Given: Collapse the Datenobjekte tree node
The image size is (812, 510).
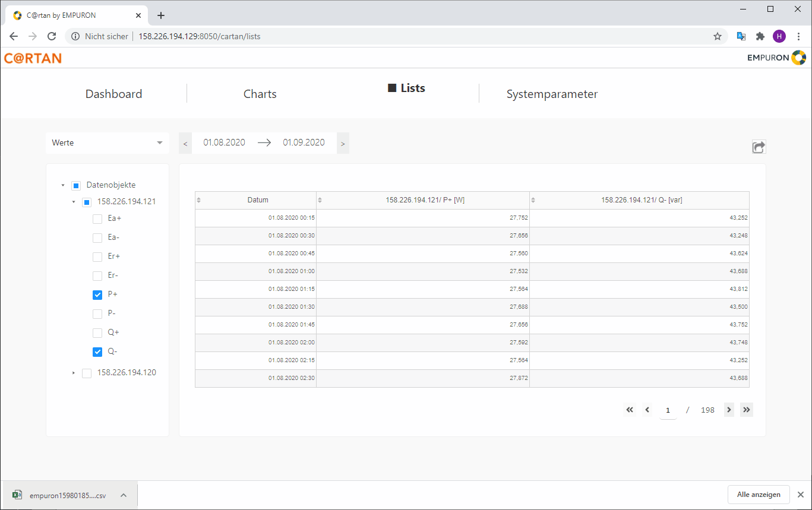Looking at the screenshot, I should 63,186.
